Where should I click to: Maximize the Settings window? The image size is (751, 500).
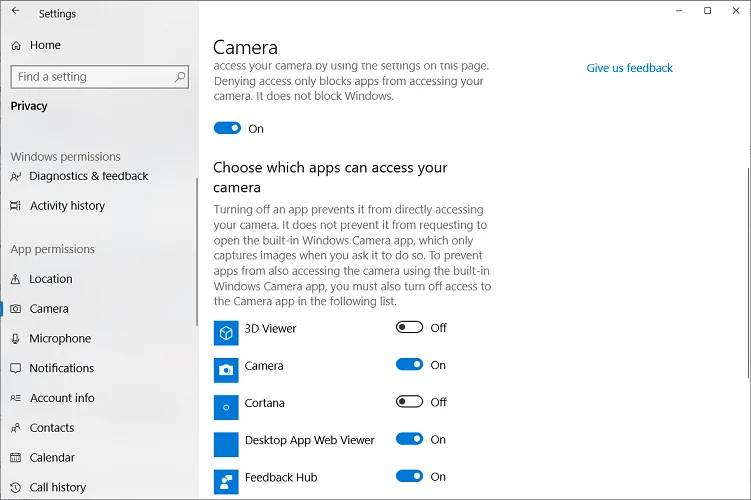707,11
